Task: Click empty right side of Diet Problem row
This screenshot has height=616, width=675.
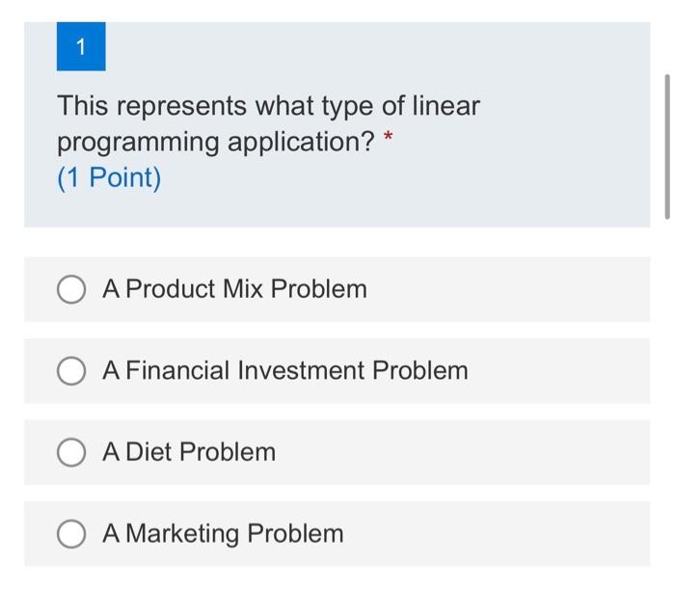Action: tap(501, 452)
